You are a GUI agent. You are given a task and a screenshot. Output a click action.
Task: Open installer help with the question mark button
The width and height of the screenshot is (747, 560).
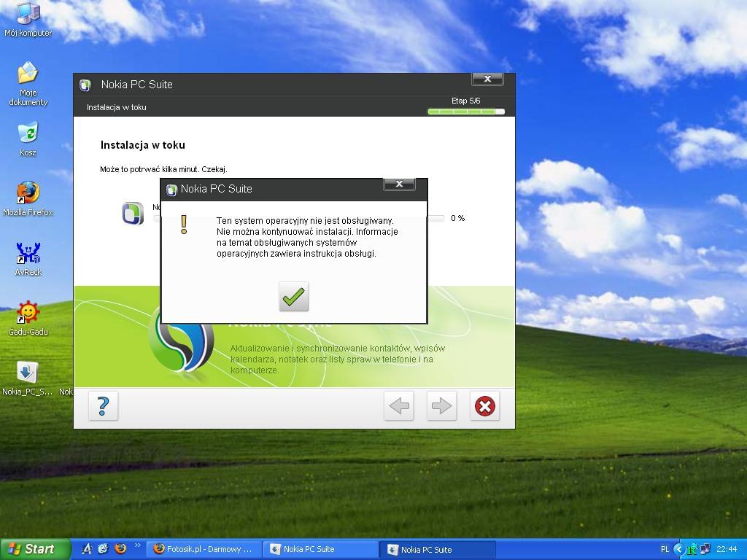[x=104, y=405]
